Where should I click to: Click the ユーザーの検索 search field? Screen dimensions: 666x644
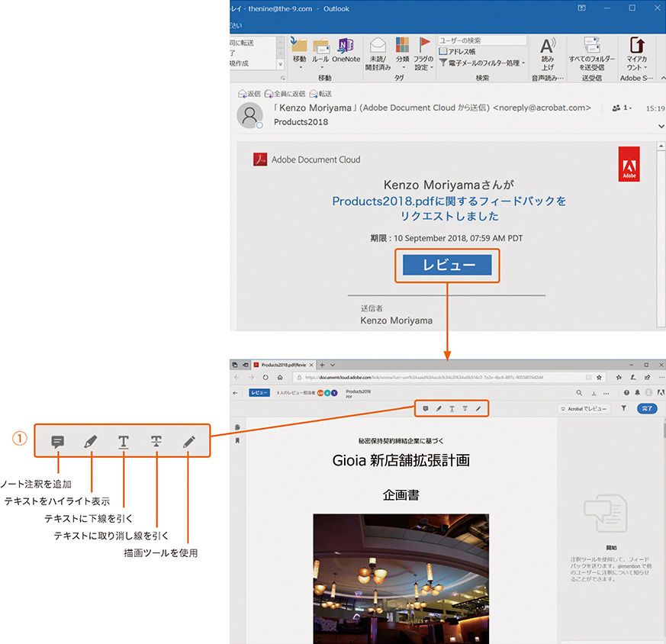(x=482, y=40)
